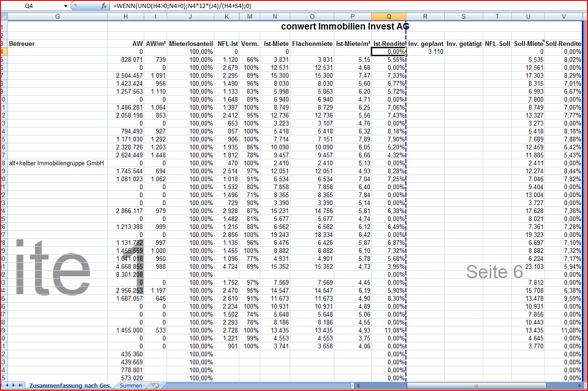Select column G header

tap(58, 16)
